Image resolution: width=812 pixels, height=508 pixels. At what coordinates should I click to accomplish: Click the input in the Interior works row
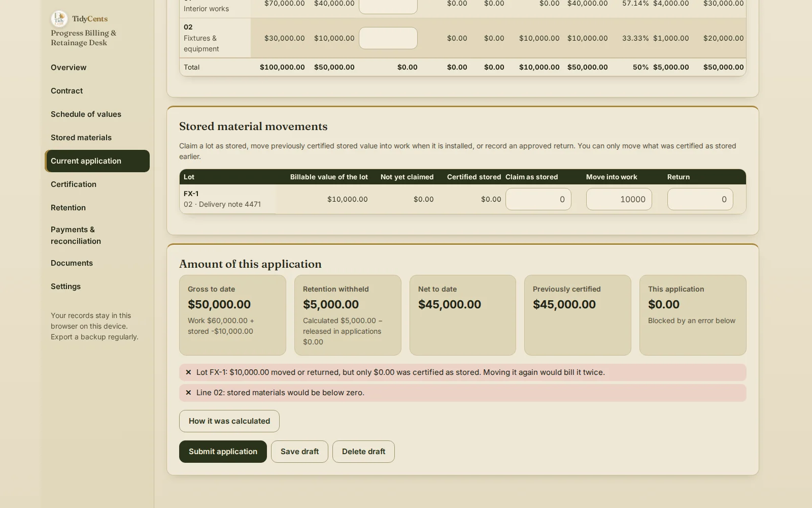point(388,6)
